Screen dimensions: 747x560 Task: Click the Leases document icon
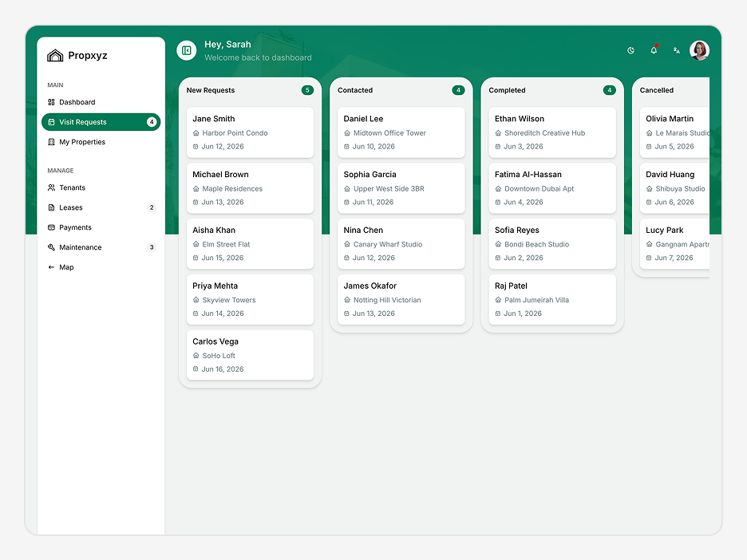(51, 207)
